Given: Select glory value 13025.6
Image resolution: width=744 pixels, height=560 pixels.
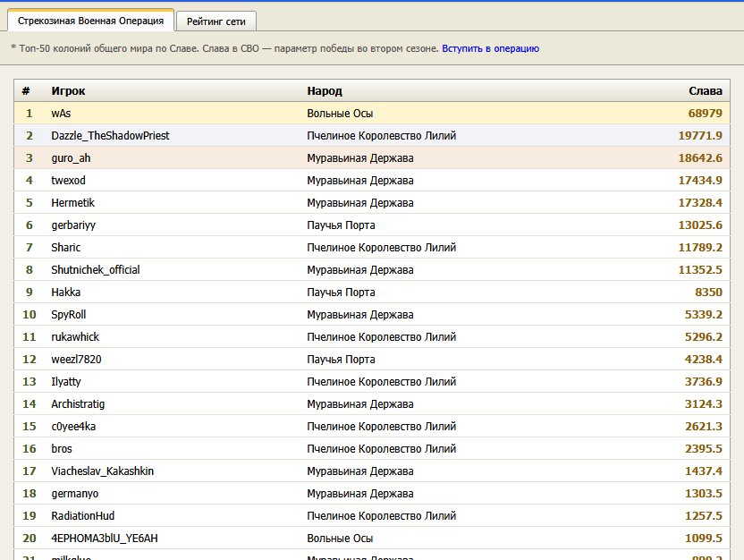Looking at the screenshot, I should coord(700,225).
